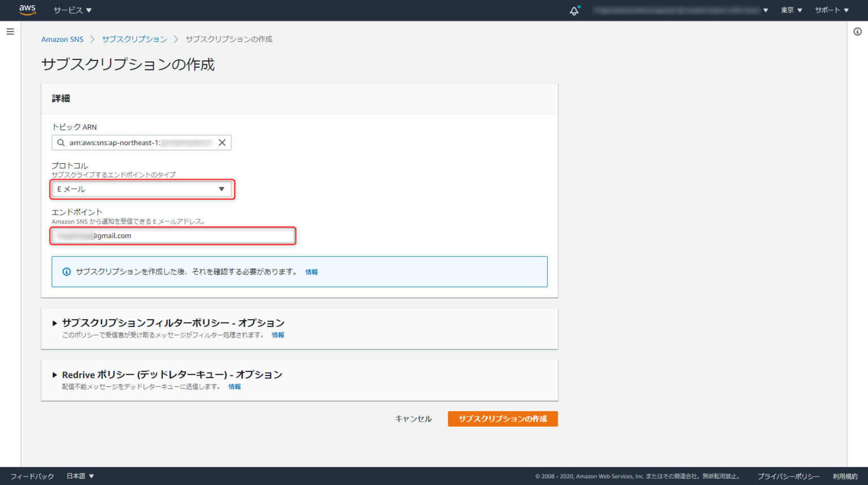Image resolution: width=868 pixels, height=485 pixels.
Task: Click the magnifier in the トピック ARN field
Action: [x=60, y=142]
